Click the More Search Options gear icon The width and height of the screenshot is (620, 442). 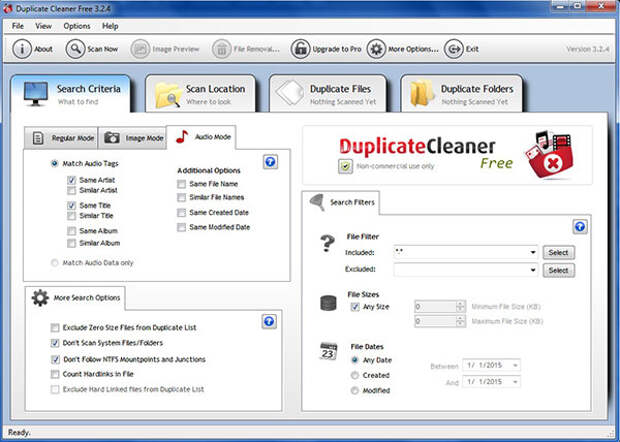click(x=40, y=298)
